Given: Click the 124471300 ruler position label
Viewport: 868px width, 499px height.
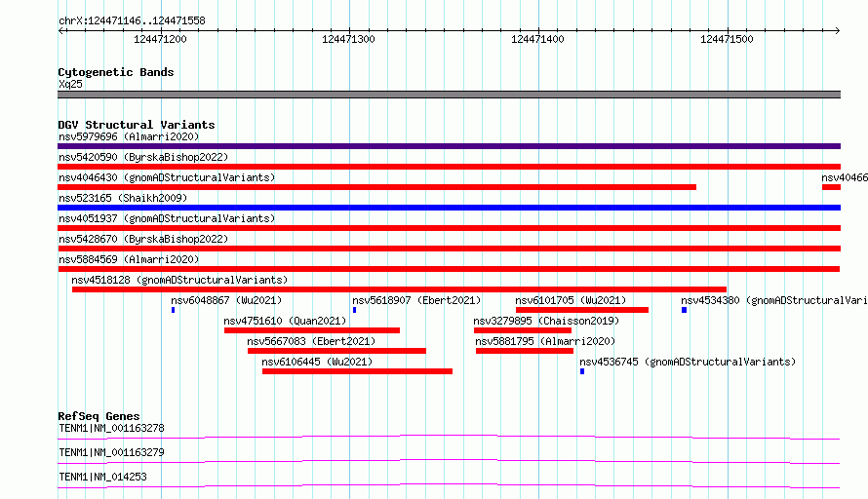Looking at the screenshot, I should tap(348, 39).
